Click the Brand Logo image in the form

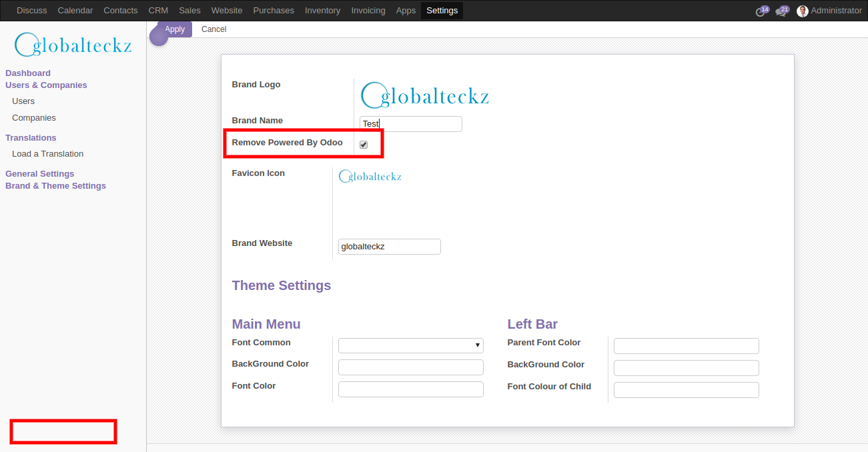click(x=425, y=95)
